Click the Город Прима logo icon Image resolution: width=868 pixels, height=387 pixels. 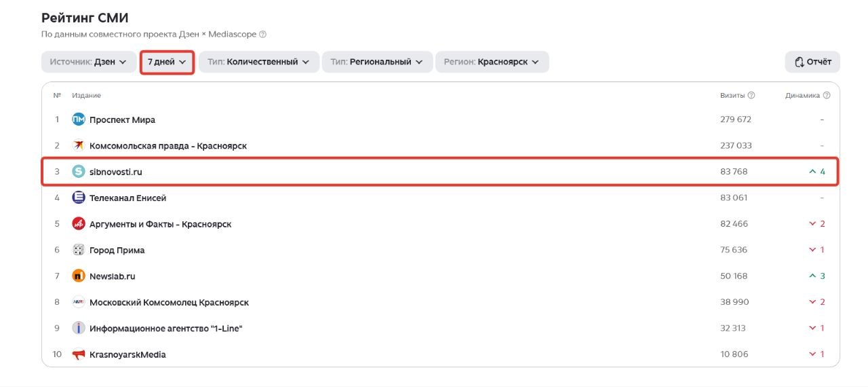point(79,250)
